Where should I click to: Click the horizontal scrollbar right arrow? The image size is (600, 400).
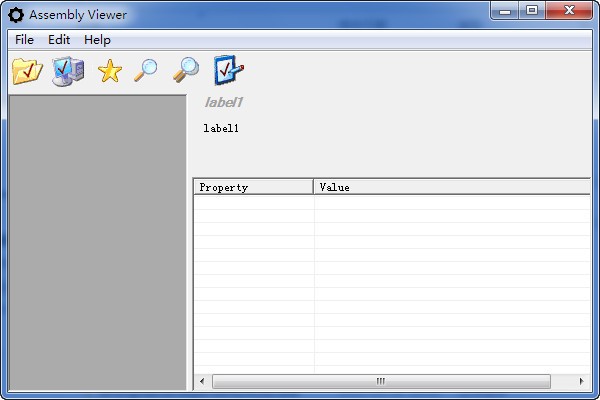(x=582, y=382)
